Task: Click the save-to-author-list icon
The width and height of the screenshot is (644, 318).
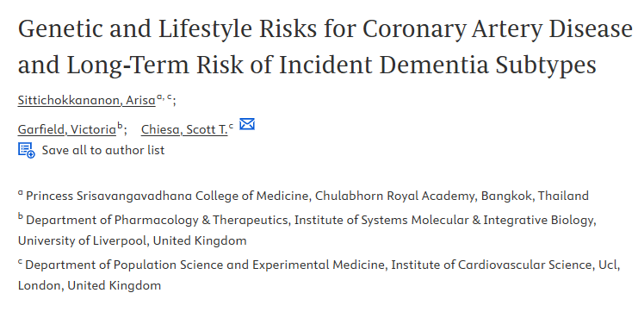Action: [27, 150]
